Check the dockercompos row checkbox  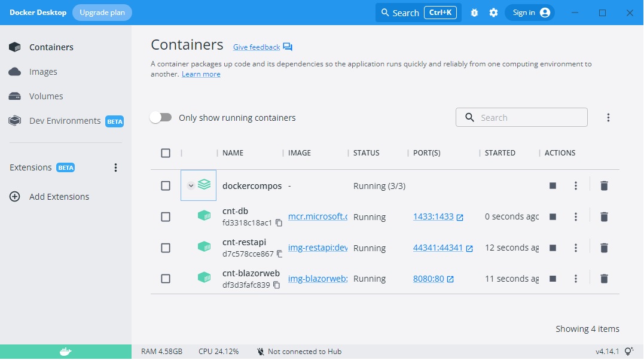tap(166, 186)
